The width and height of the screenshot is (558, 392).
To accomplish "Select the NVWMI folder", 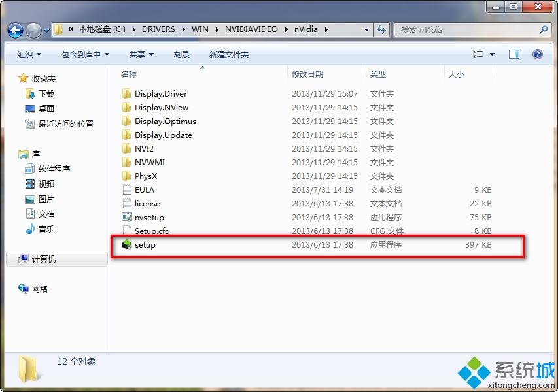I will [143, 163].
